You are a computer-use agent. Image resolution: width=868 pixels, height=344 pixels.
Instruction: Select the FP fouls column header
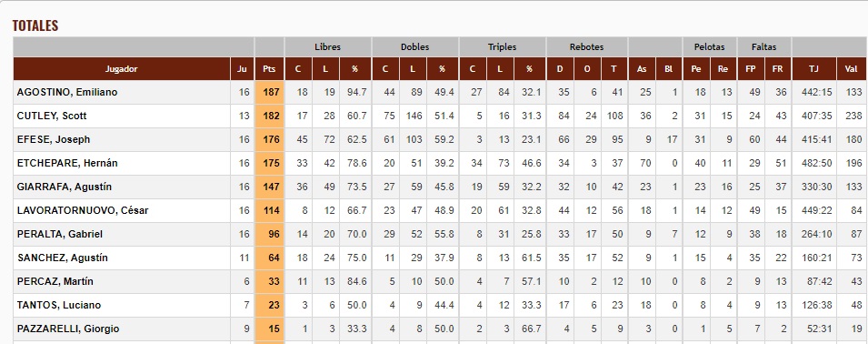(x=751, y=69)
